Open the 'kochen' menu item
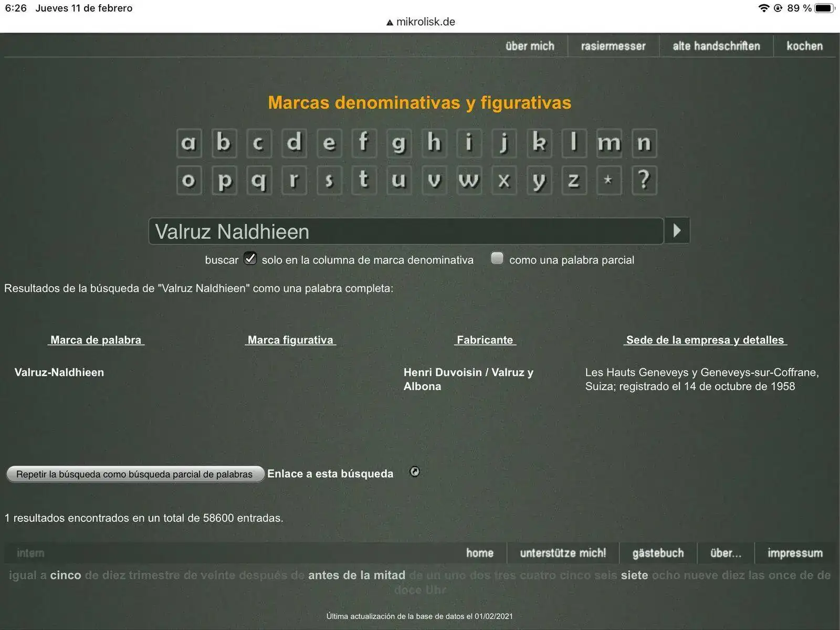 [804, 46]
